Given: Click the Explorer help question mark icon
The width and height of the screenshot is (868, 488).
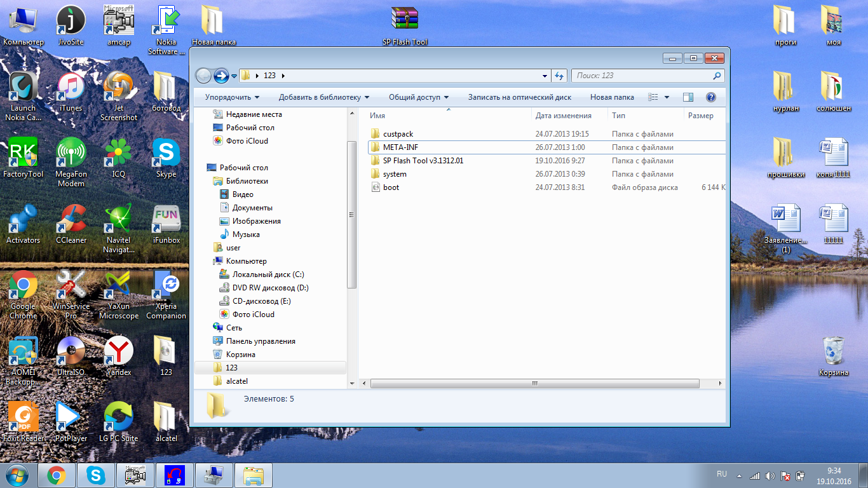Looking at the screenshot, I should coord(711,97).
